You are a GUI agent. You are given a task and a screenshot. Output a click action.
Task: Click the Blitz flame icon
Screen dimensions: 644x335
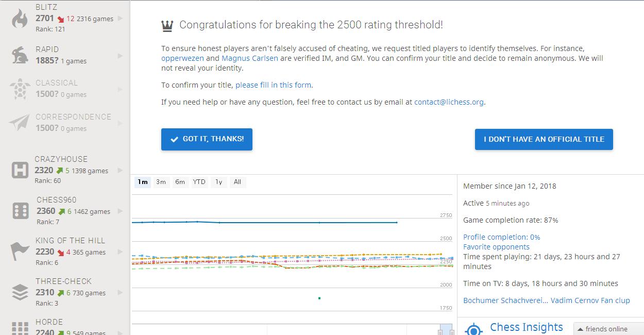tap(20, 18)
